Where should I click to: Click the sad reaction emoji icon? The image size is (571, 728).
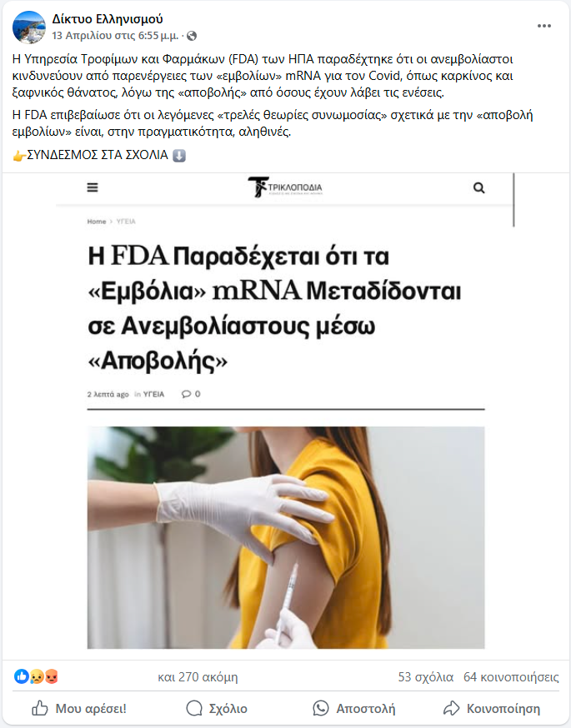37,676
